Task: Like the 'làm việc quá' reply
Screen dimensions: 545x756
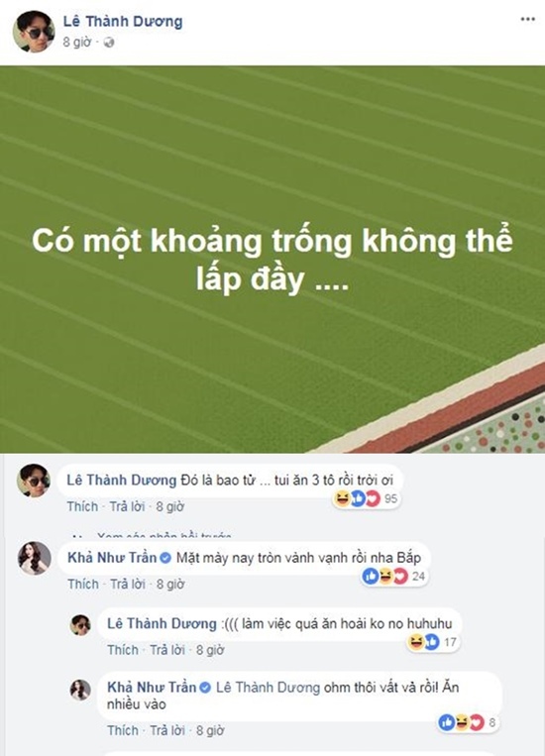Action: (123, 650)
